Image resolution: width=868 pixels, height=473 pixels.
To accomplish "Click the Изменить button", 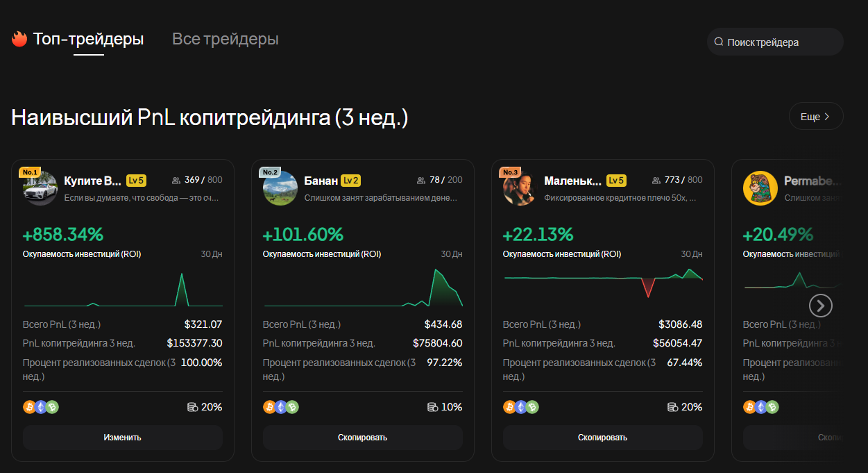I will click(123, 438).
